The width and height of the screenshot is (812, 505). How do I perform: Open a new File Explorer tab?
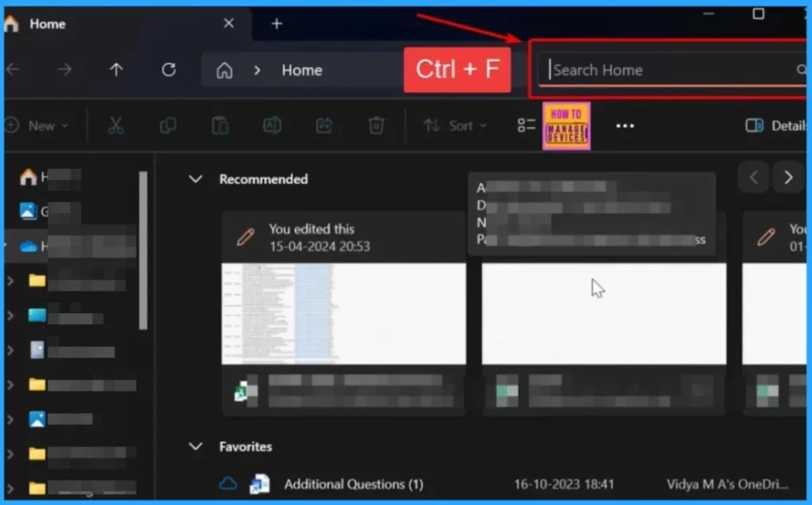click(x=277, y=23)
